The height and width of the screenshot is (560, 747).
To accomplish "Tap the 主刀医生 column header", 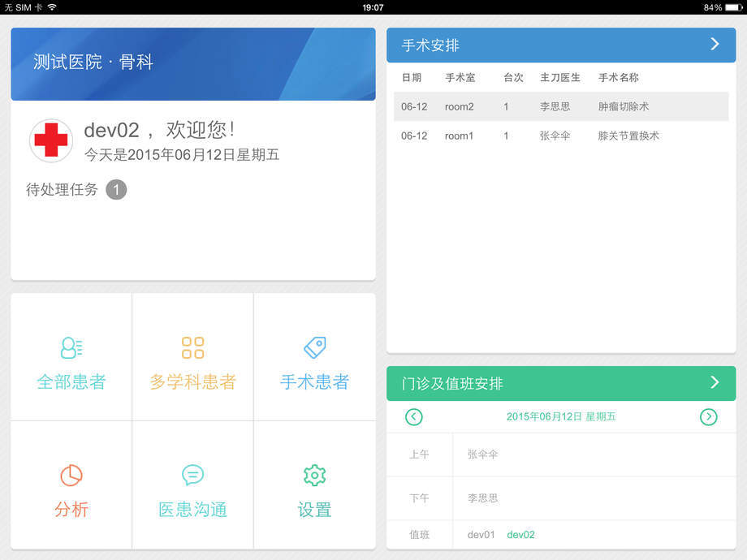I will click(x=560, y=78).
